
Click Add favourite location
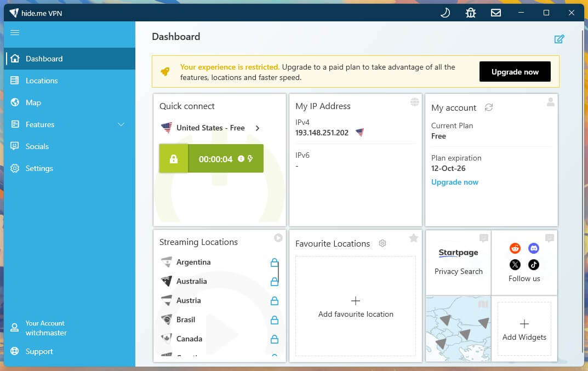(356, 306)
